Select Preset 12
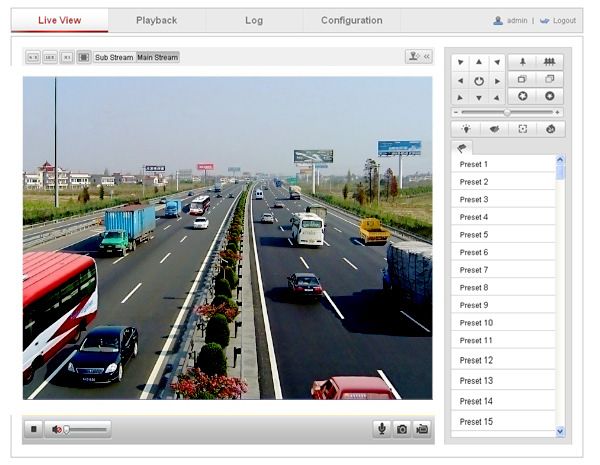Viewport: 600px width, 465px height. 503,360
